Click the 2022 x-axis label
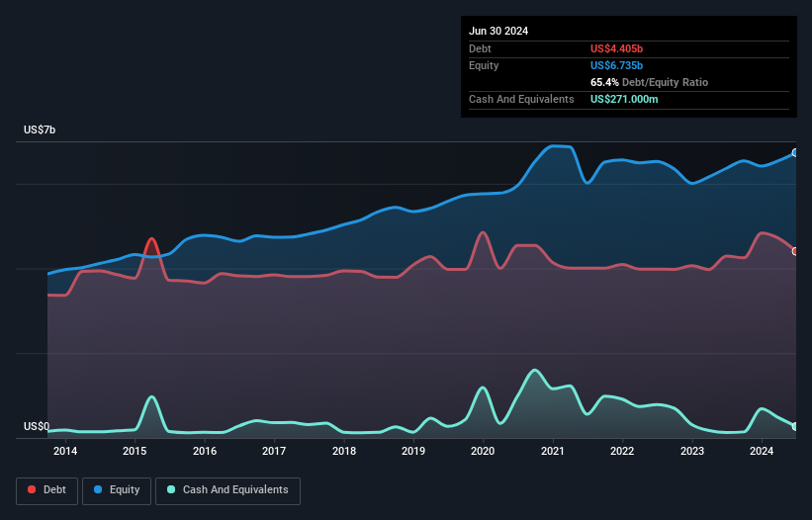 [622, 451]
